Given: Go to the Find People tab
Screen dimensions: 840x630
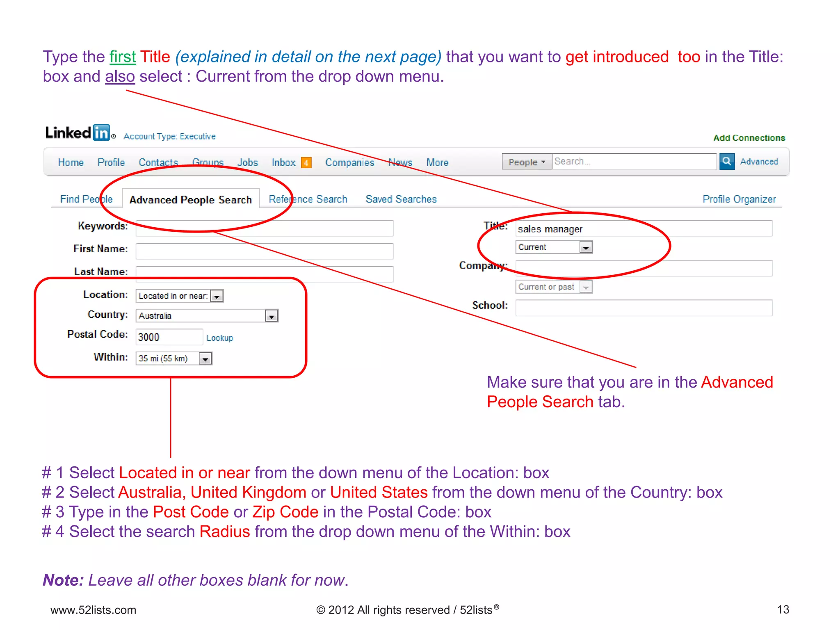Looking at the screenshot, I should (x=86, y=199).
